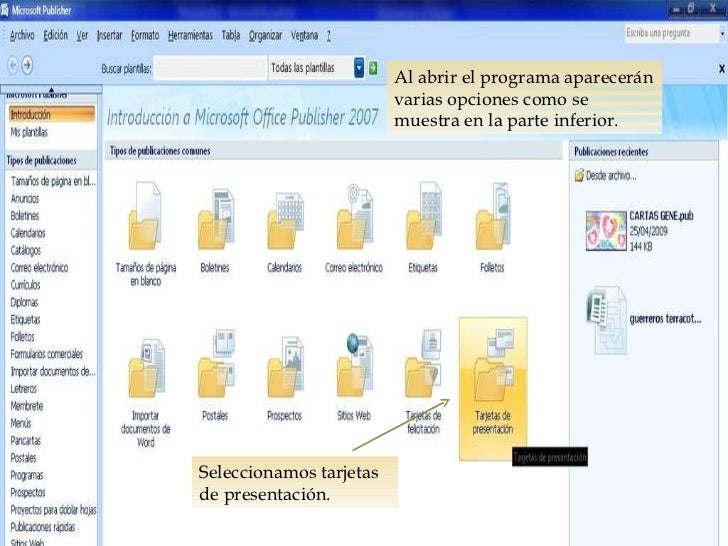The height and width of the screenshot is (546, 728).
Task: Select Catálogos in the sidebar list
Action: pos(26,251)
